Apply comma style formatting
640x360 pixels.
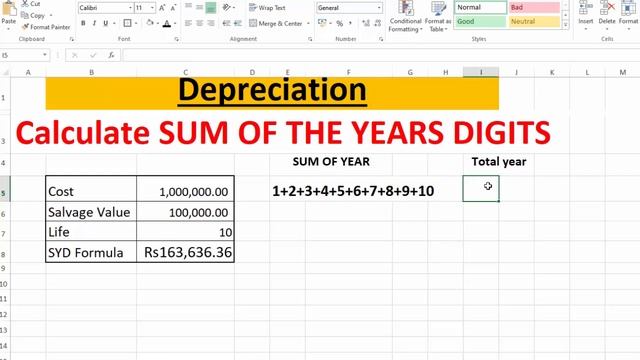tap(350, 23)
